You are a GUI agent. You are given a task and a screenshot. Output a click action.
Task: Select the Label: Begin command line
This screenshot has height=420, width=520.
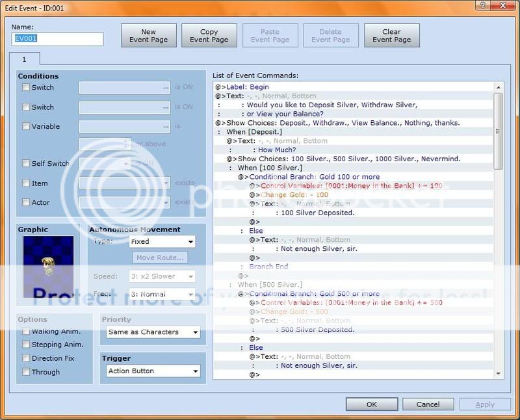click(x=247, y=86)
